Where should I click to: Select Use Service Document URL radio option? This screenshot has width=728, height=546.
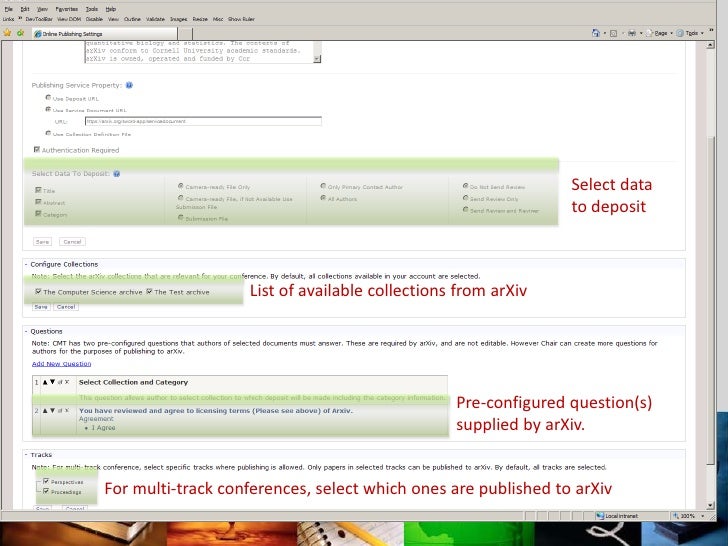point(48,110)
